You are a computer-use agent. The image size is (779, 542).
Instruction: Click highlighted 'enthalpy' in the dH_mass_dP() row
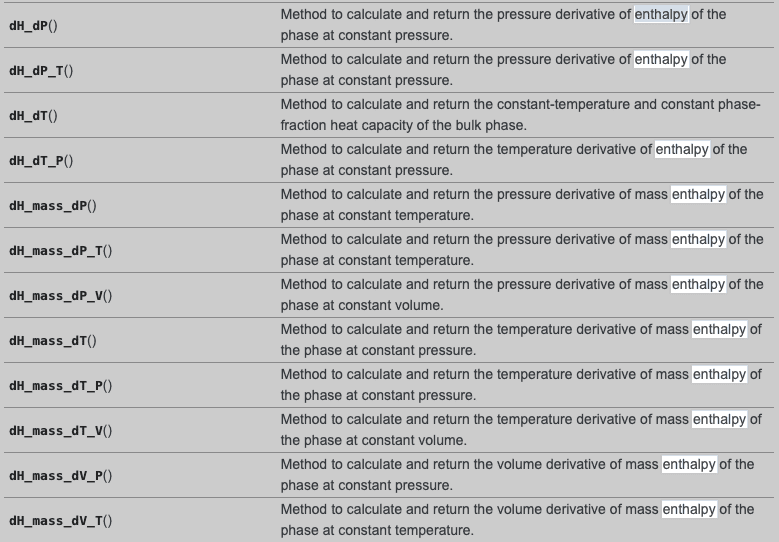tap(698, 195)
